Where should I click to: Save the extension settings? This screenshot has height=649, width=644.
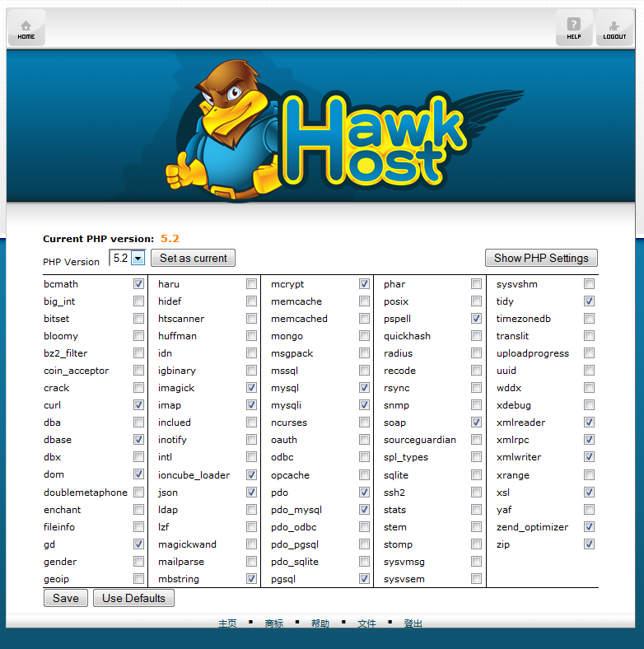pos(65,598)
